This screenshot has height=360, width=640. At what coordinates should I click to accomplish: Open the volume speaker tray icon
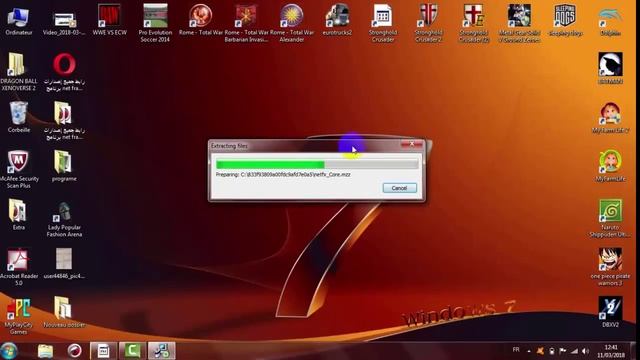[586, 351]
